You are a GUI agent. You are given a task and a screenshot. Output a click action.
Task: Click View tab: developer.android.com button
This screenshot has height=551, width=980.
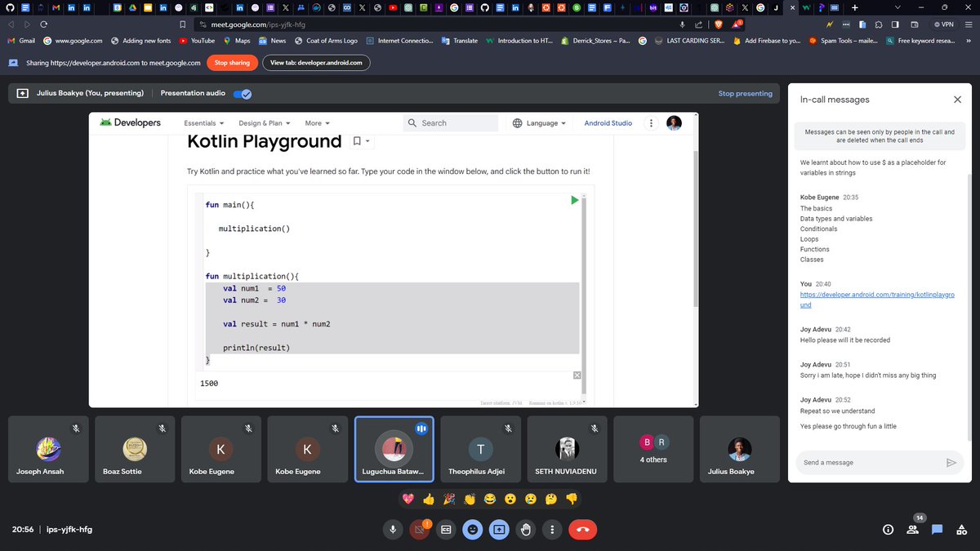point(316,63)
